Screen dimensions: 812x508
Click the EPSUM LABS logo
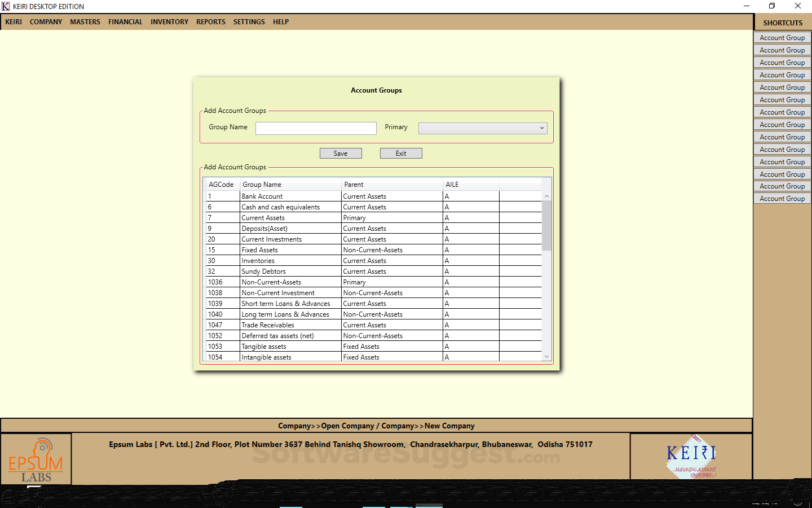(36, 458)
